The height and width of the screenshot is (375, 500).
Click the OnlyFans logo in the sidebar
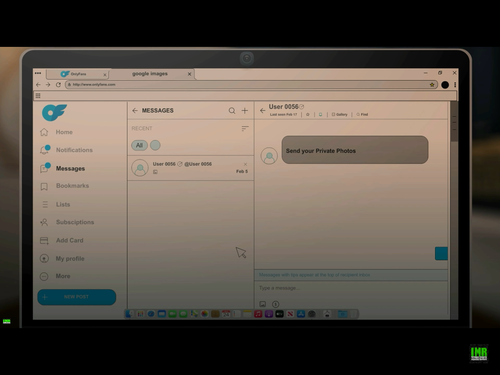(54, 112)
